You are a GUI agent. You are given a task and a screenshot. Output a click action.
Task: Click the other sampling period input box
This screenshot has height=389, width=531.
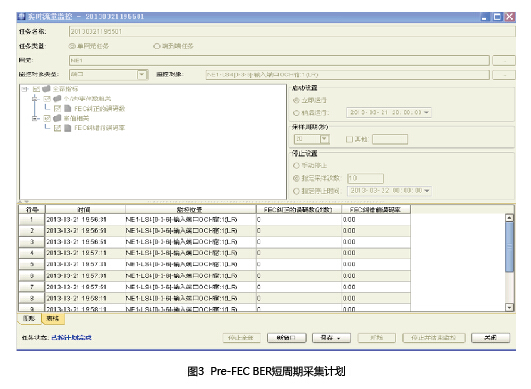tap(390, 139)
